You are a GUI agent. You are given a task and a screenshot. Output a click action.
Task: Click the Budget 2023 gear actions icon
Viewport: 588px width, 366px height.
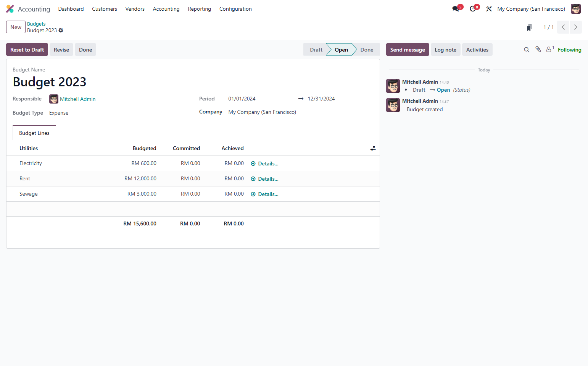point(61,30)
